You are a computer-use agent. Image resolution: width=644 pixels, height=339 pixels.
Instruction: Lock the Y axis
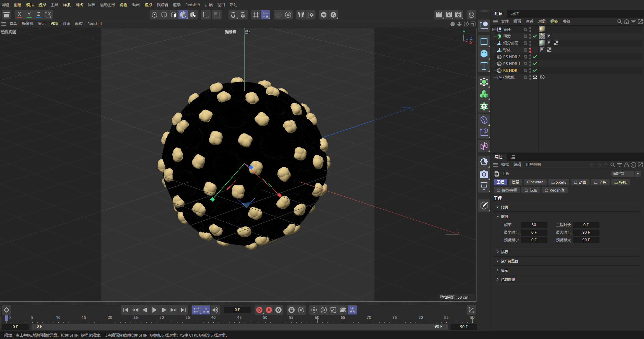[x=29, y=15]
